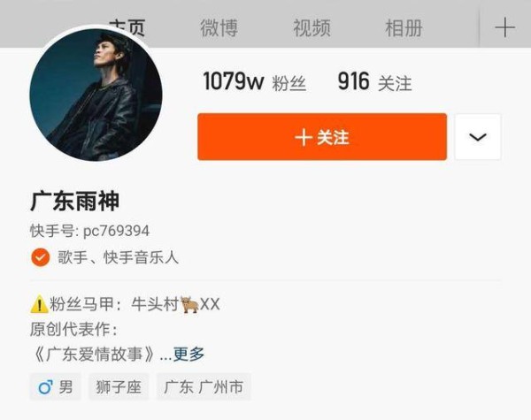Tap the plus icon beside tabs

click(504, 27)
